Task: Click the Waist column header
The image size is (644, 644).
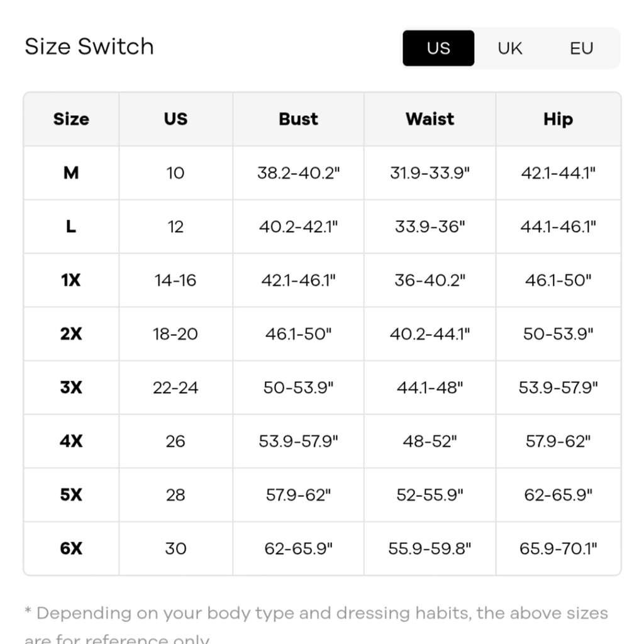Action: (x=430, y=119)
